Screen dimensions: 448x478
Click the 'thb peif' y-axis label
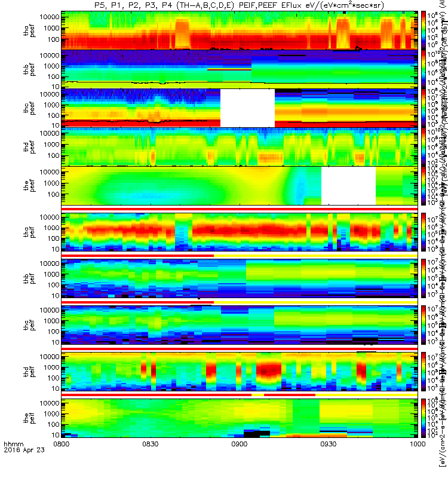tap(29, 278)
